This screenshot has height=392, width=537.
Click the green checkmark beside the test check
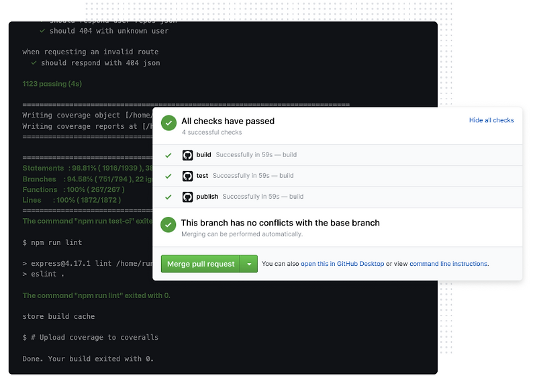pyautogui.click(x=168, y=175)
